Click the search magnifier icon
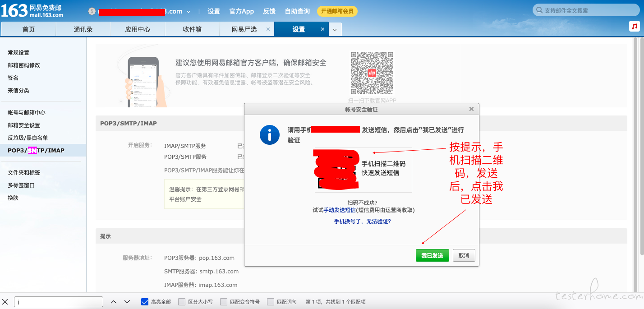 (539, 10)
